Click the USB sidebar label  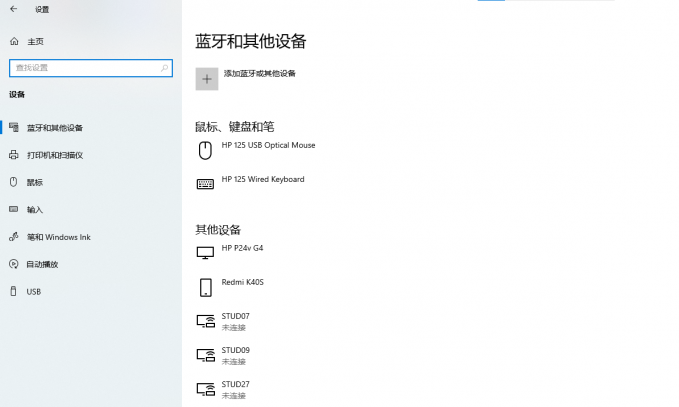pyautogui.click(x=34, y=292)
